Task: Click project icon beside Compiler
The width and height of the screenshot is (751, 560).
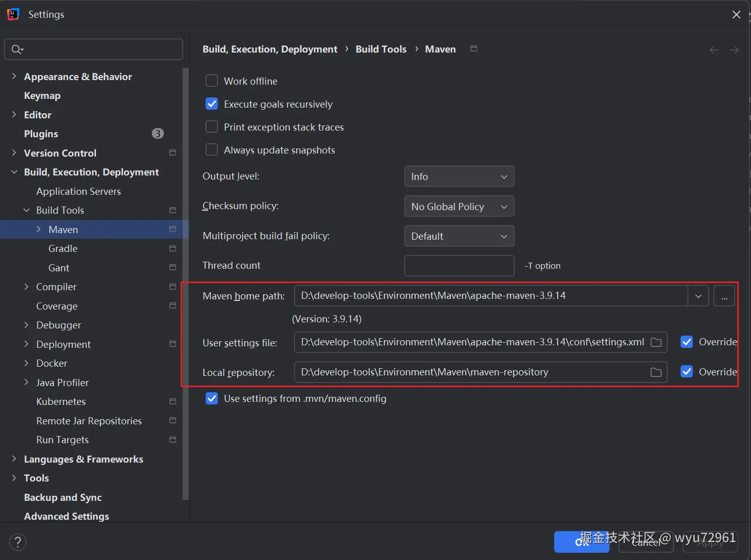Action: [x=172, y=287]
